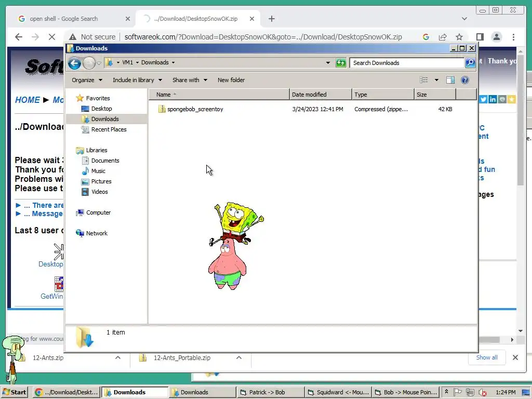This screenshot has height=399, width=532.
Task: Click Google icon in Chrome address bar
Action: 426,37
